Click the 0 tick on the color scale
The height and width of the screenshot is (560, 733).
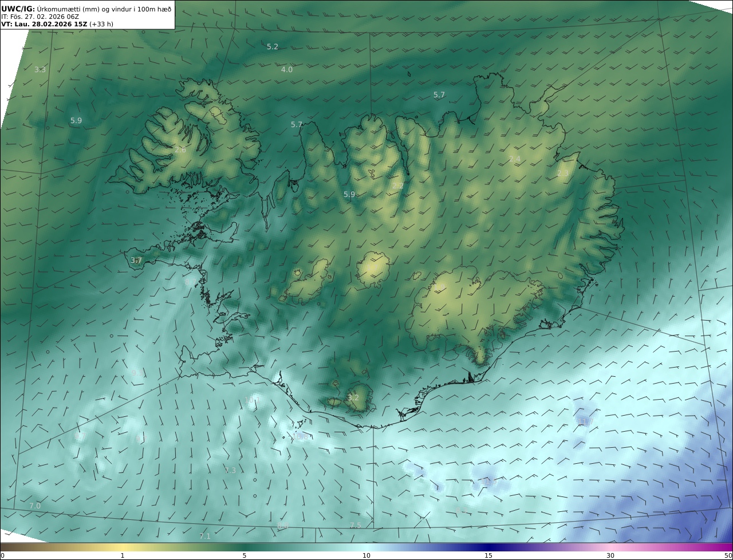click(2, 555)
